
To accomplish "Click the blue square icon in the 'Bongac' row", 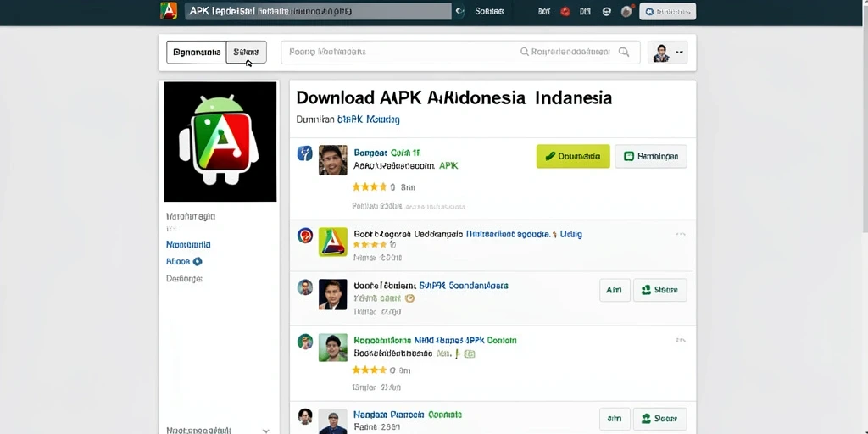I will pyautogui.click(x=305, y=153).
